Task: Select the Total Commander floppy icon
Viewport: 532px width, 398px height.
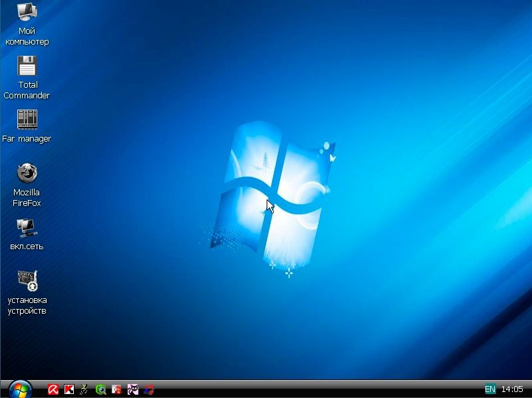Action: click(27, 66)
